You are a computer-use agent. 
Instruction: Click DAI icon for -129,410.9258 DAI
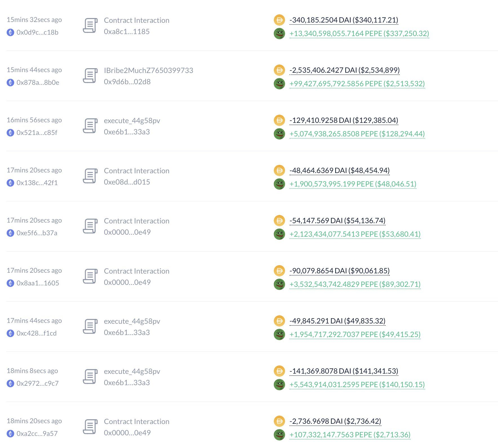pos(279,120)
